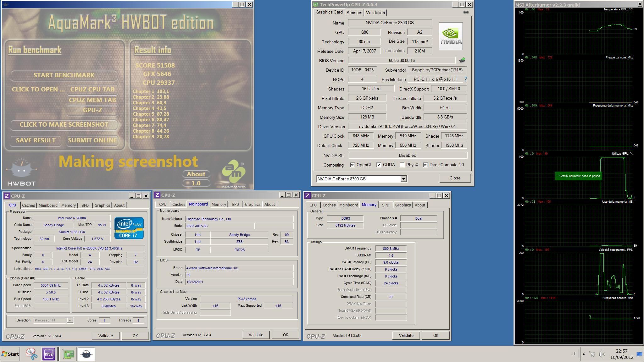Click the green hardware graphs paused notice
644x362 pixels.
point(579,176)
